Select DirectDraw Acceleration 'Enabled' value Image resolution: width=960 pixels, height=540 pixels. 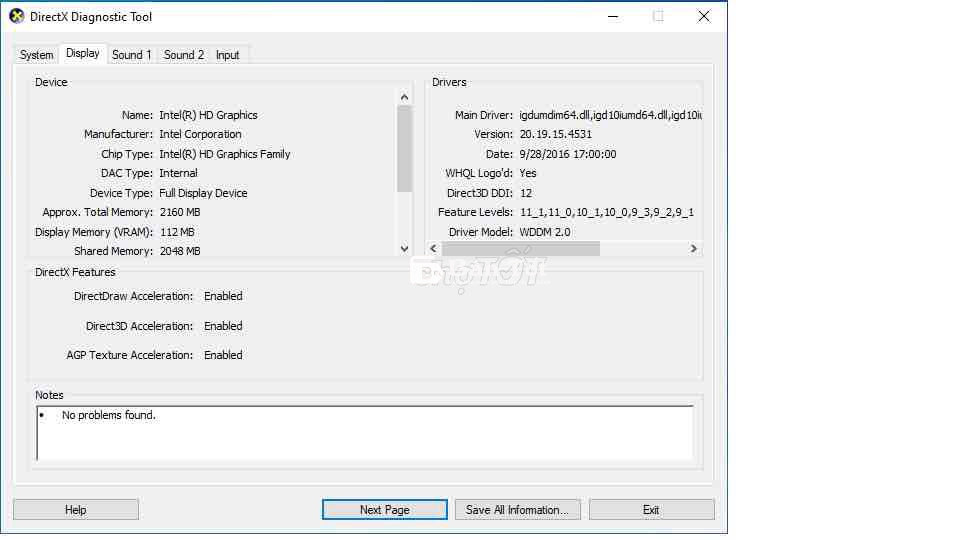coord(223,296)
